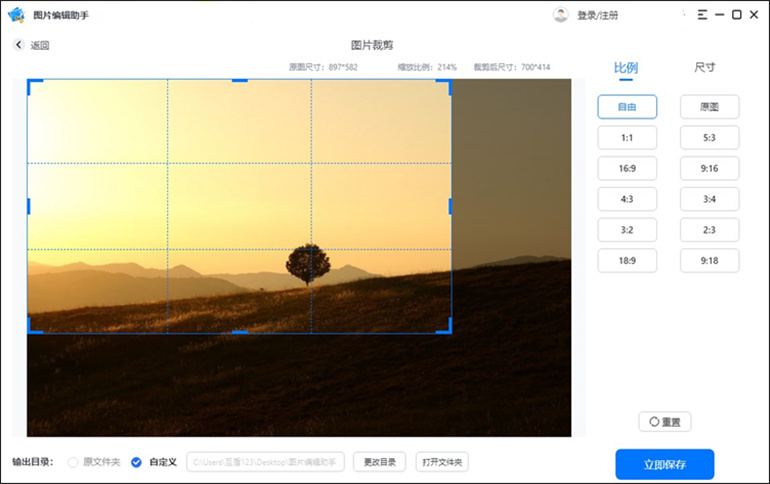Click the user avatar icon
This screenshot has width=770, height=484.
point(560,15)
